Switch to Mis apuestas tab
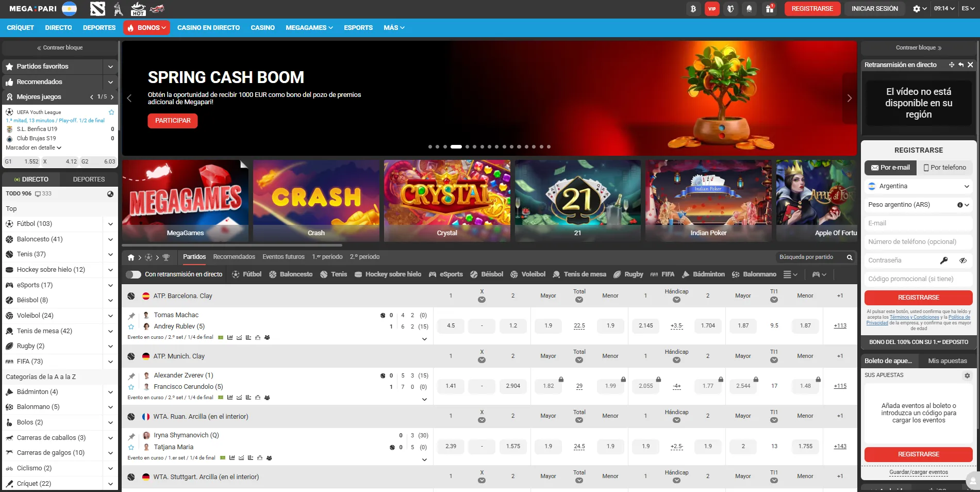The width and height of the screenshot is (980, 492). pos(948,361)
